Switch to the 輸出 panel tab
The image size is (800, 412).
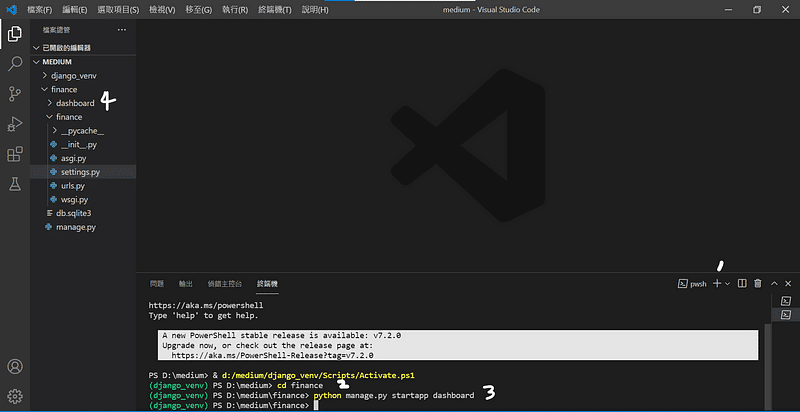tap(186, 284)
